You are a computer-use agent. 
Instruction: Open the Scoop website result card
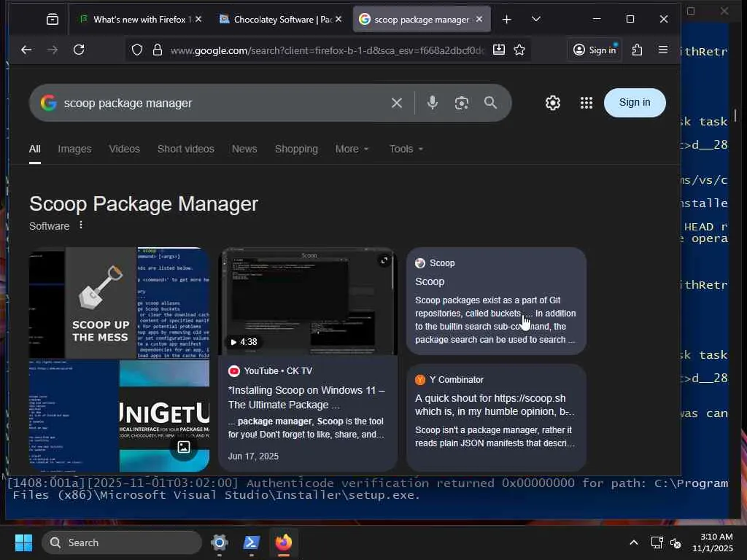(496, 300)
